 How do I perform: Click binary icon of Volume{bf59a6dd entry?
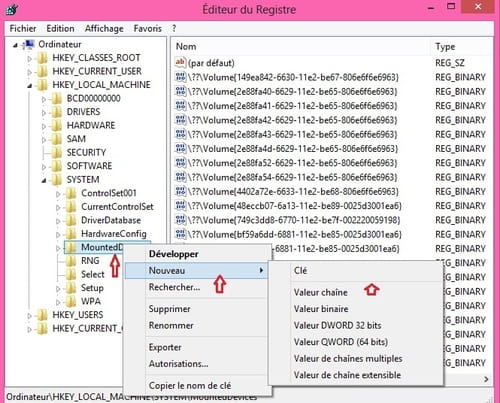pyautogui.click(x=180, y=234)
